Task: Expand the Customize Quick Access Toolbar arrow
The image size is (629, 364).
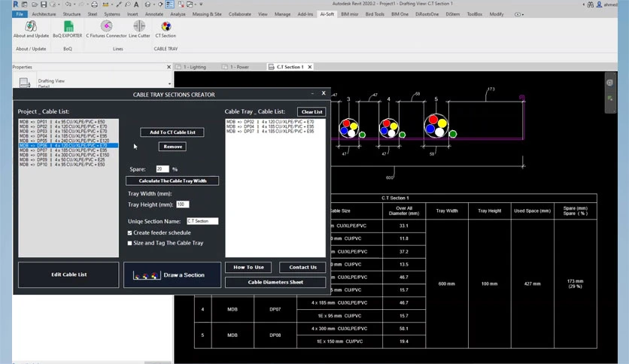Action: pyautogui.click(x=201, y=5)
